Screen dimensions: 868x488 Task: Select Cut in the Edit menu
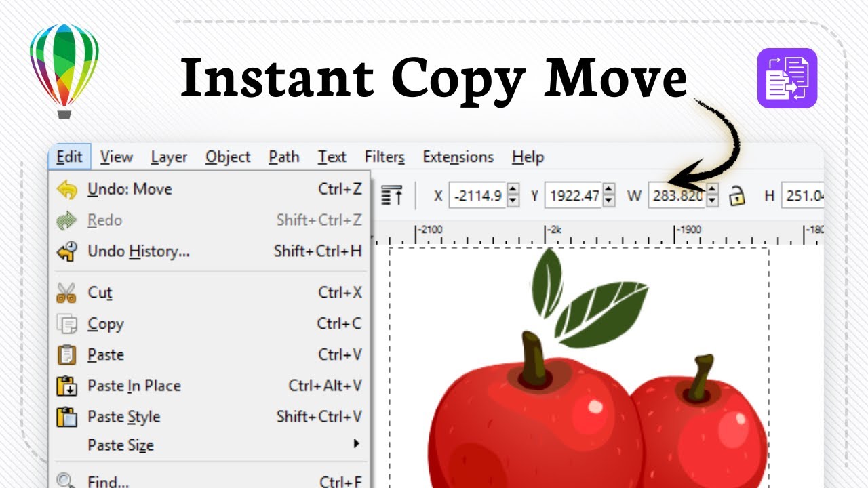tap(210, 293)
